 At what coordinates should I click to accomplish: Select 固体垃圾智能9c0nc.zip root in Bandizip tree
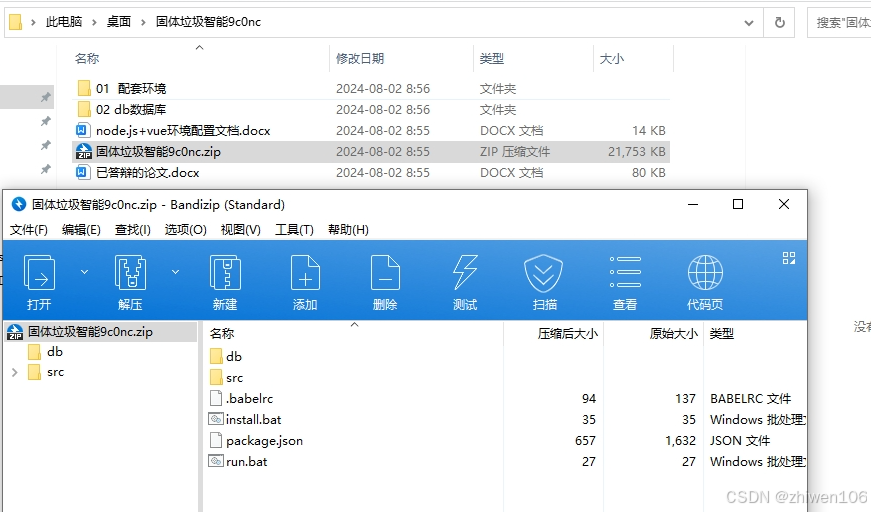coord(101,332)
